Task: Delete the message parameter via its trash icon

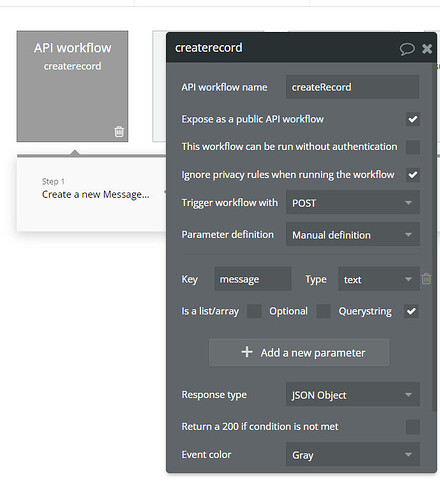Action: 426,279
